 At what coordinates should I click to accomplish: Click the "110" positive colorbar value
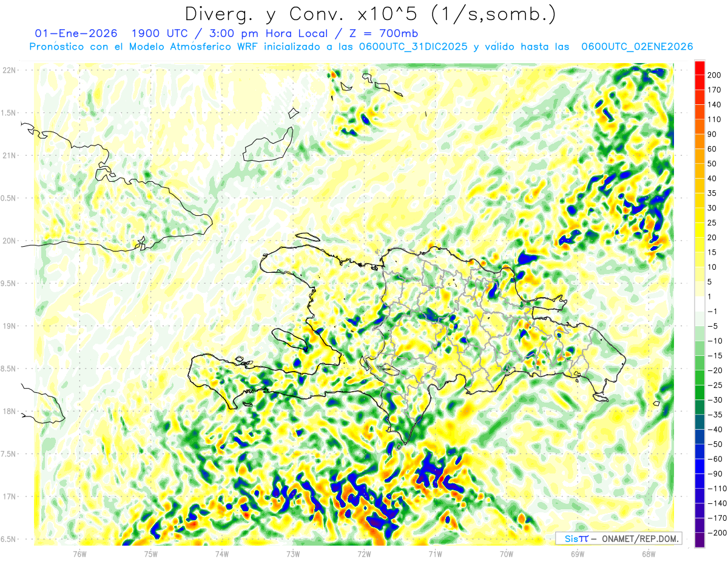715,119
